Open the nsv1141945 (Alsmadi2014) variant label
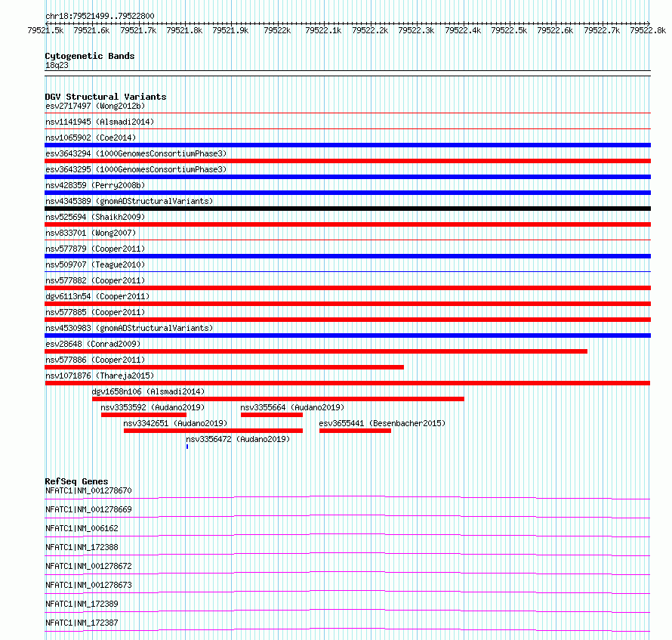Viewport: 672px width, 640px height. pos(100,122)
